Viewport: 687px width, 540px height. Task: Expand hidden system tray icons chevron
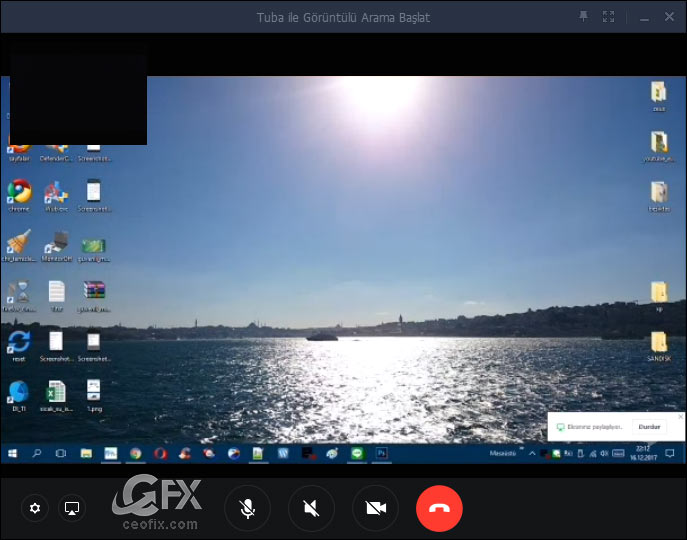tap(532, 453)
